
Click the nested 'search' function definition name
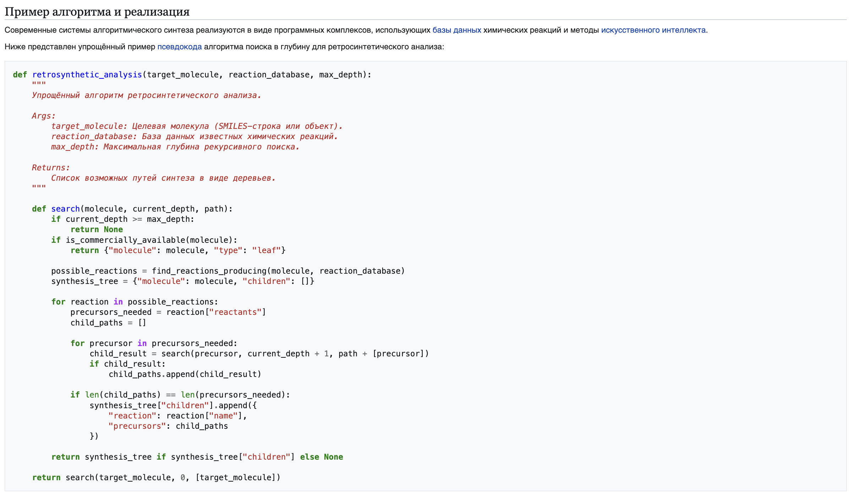coord(65,209)
